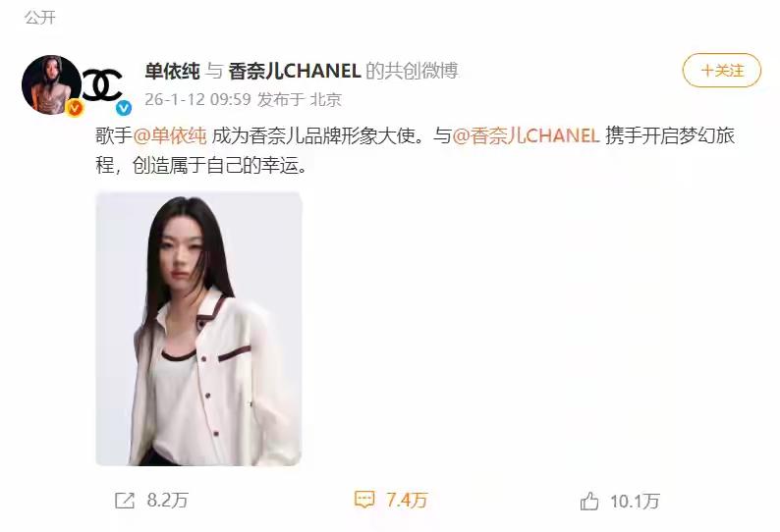Open 单依纯 username in post header
The image size is (780, 532).
pos(172,71)
